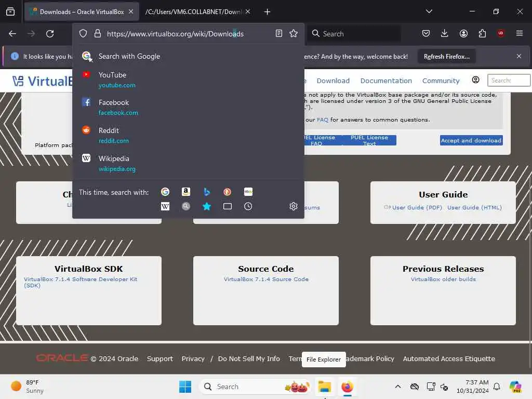This screenshot has height=399, width=532.
Task: Open Firefox account menu
Action: click(x=463, y=33)
